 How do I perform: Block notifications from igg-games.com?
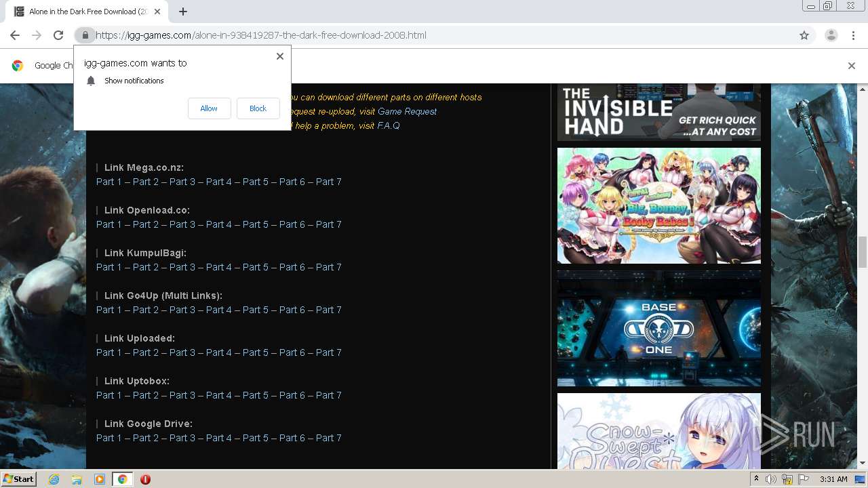[258, 108]
